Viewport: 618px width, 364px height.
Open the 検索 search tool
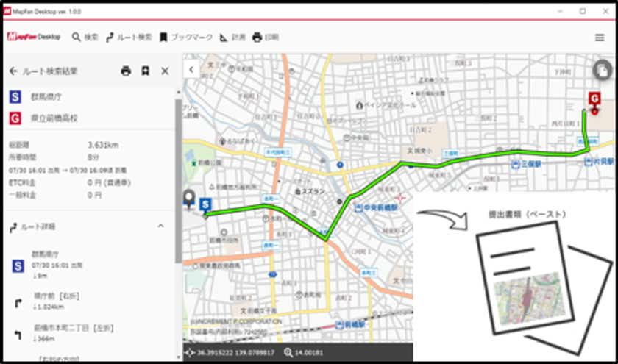(x=85, y=38)
